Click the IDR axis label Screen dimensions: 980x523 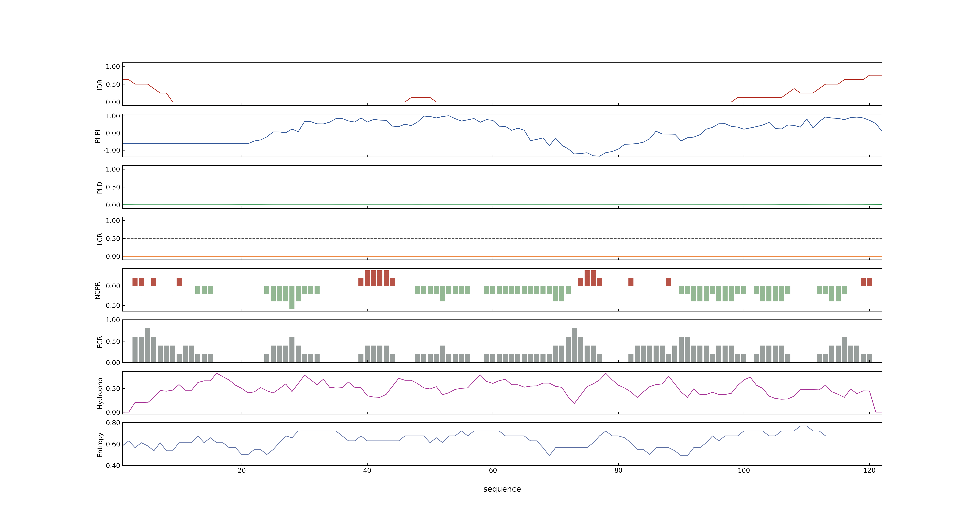[x=100, y=85]
